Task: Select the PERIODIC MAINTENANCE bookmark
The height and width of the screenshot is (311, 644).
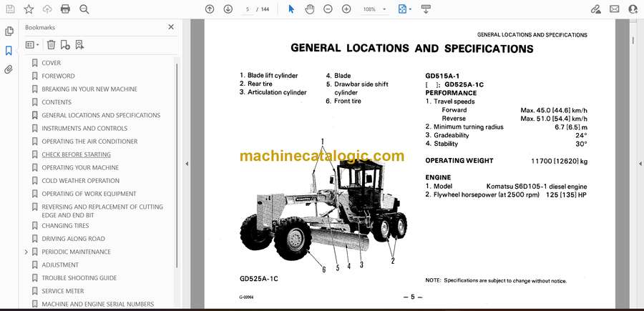Action: click(76, 252)
